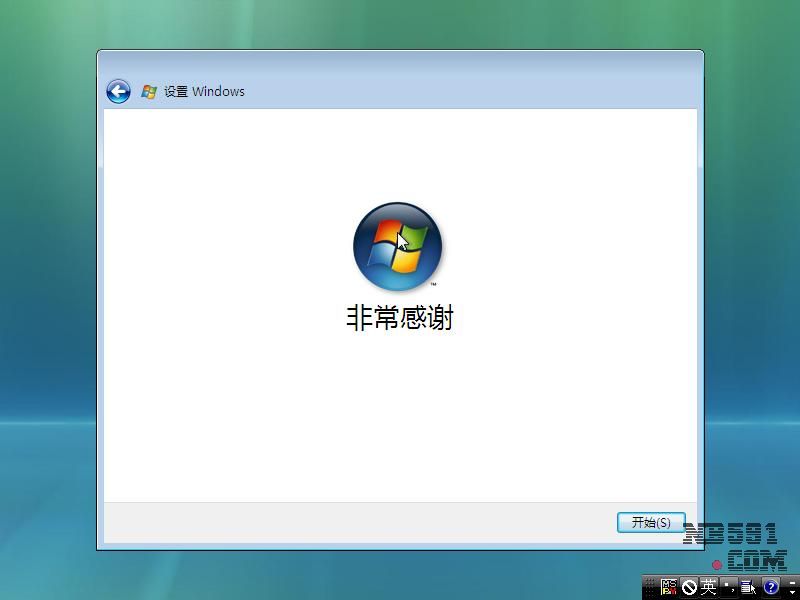The image size is (800, 600).
Task: Click the empty gray footer bar
Action: (350, 522)
